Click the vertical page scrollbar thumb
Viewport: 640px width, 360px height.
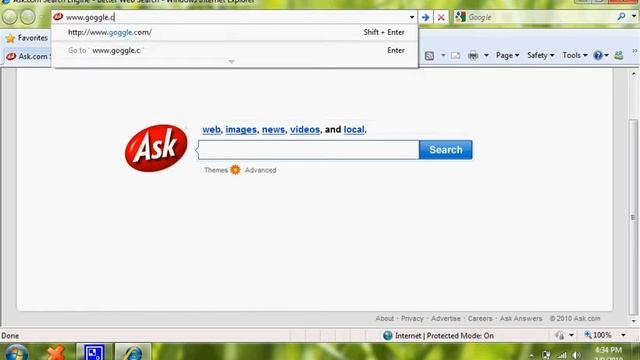[x=633, y=216]
